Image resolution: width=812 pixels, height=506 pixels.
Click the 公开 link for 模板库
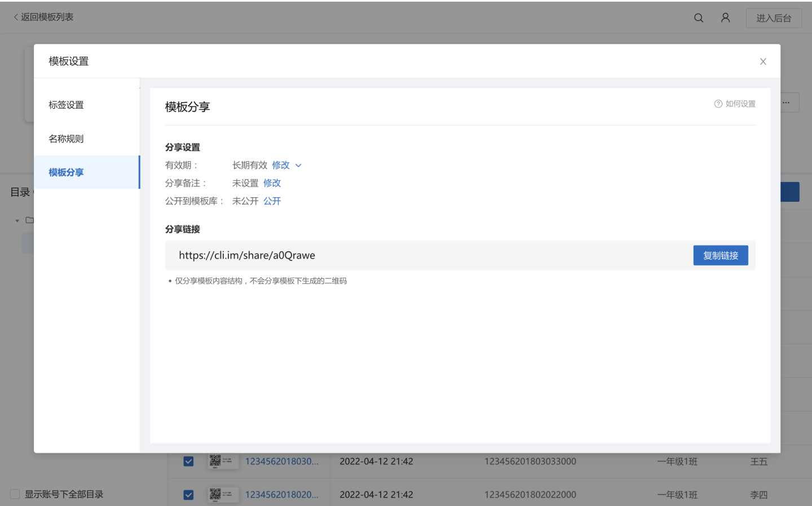(272, 201)
